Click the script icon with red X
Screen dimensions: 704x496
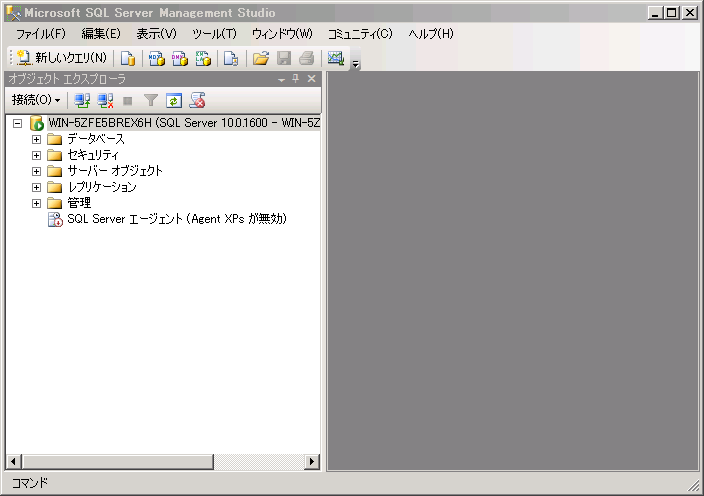tap(197, 101)
